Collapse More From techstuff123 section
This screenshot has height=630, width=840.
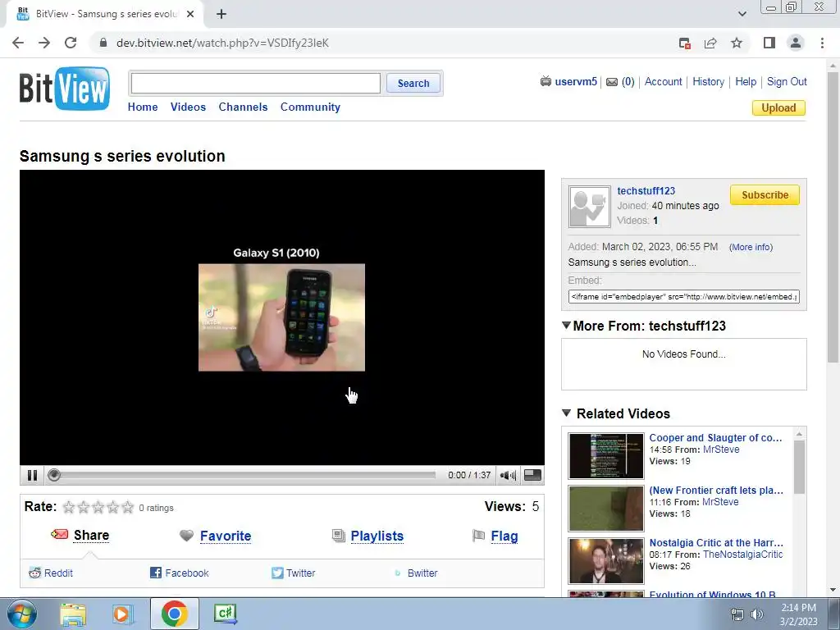566,325
